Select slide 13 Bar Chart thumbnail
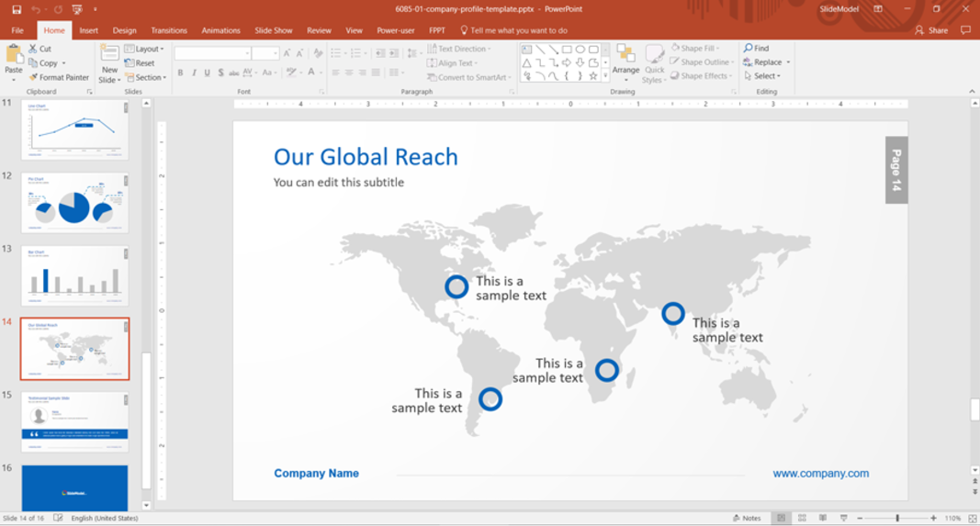Viewport: 980px width, 526px height. [75, 275]
